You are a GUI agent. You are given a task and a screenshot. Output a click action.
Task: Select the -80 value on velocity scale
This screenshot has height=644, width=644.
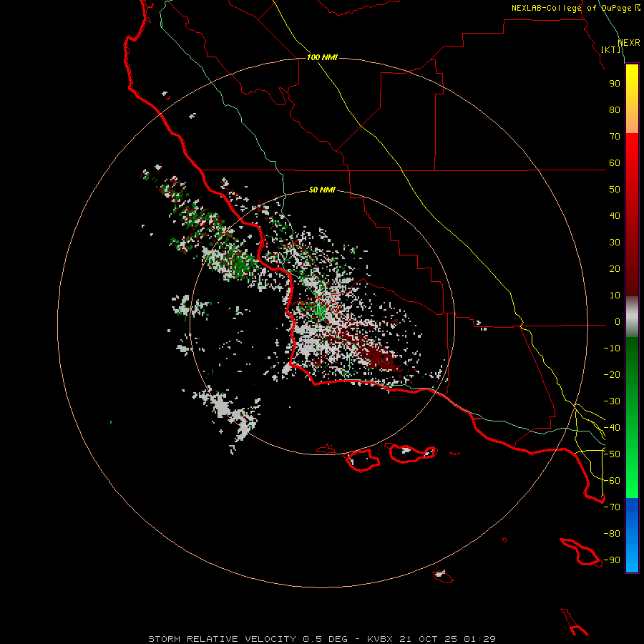pyautogui.click(x=612, y=534)
